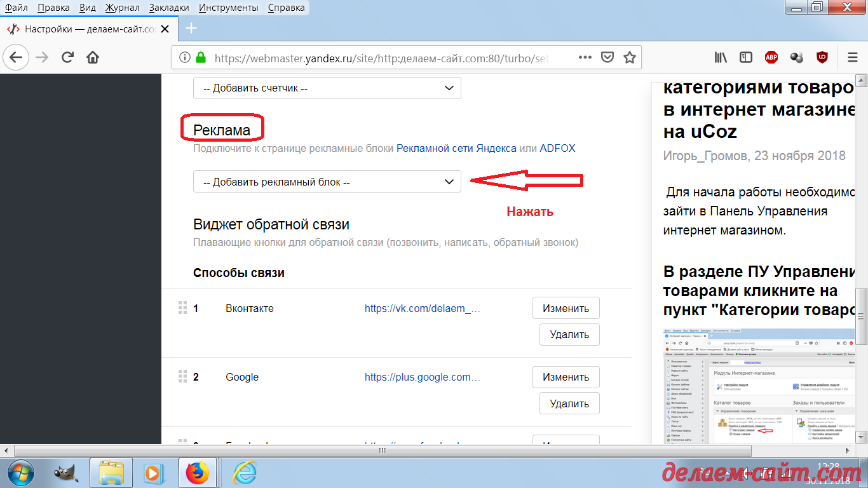The height and width of the screenshot is (488, 868).
Task: Grab the drag handle for the Google row
Action: 182,376
